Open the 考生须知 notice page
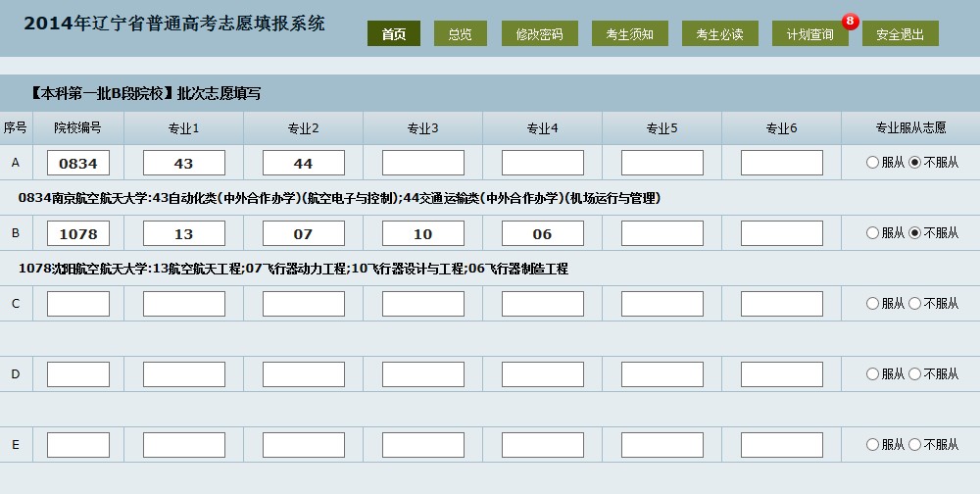 pyautogui.click(x=629, y=34)
